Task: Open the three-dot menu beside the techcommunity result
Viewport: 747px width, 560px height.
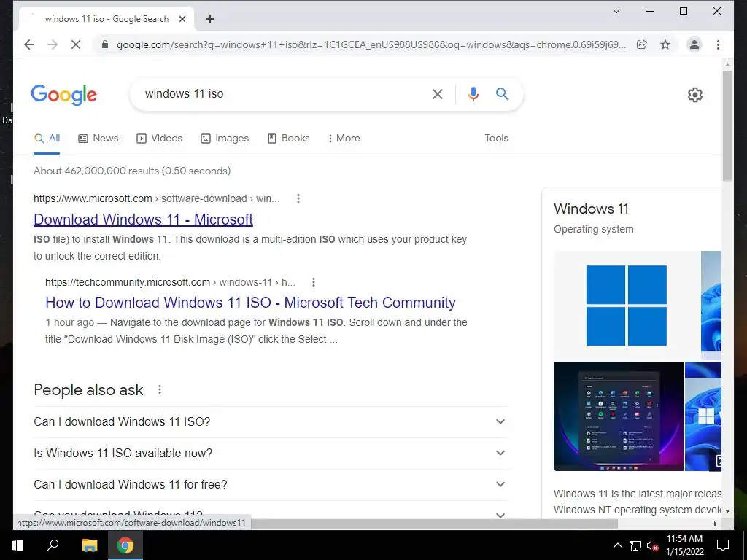Action: tap(314, 282)
